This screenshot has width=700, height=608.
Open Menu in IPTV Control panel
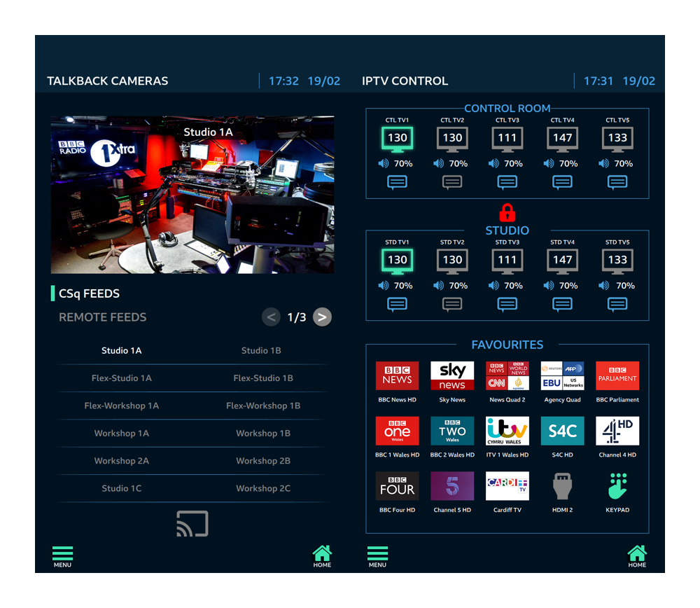click(x=377, y=555)
